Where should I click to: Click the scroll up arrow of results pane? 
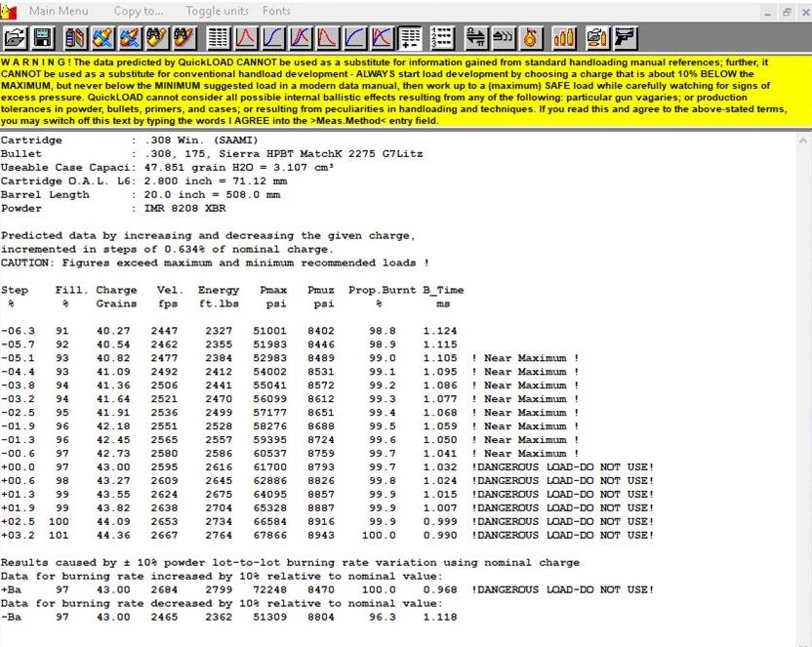tap(803, 141)
